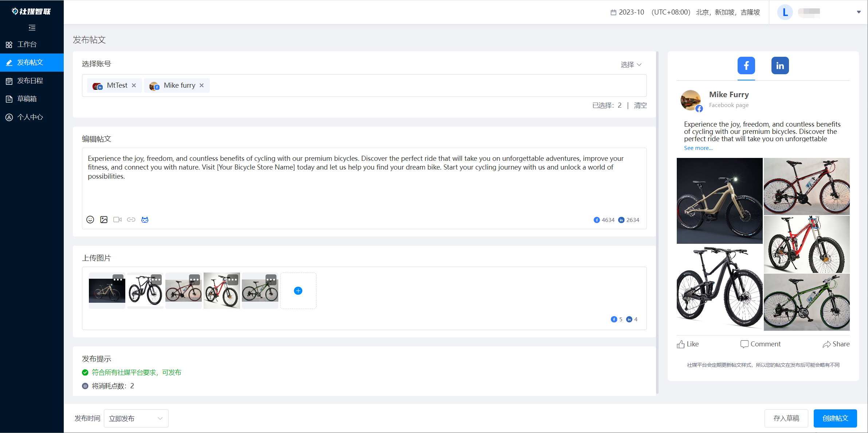Open the AI assistant robot icon
868x433 pixels.
[145, 219]
